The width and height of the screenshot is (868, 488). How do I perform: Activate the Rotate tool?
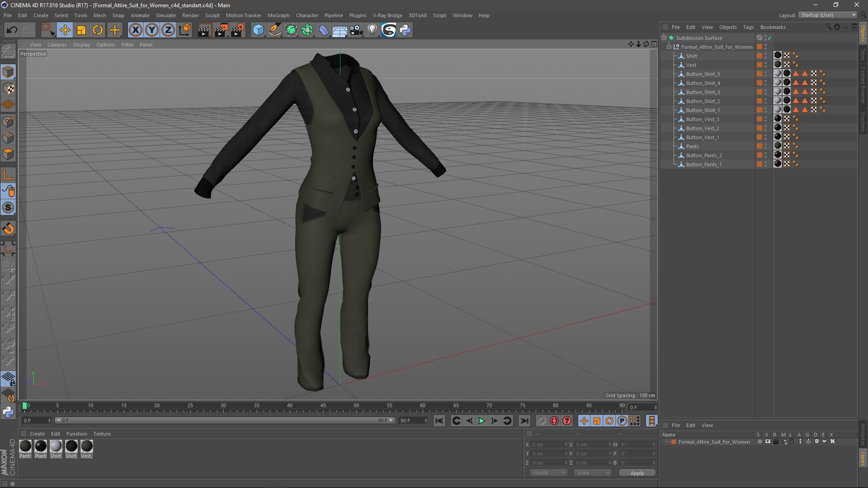(x=98, y=30)
